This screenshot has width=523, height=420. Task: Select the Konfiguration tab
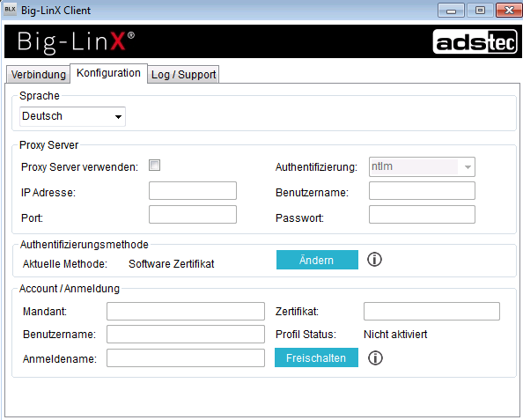tap(108, 73)
